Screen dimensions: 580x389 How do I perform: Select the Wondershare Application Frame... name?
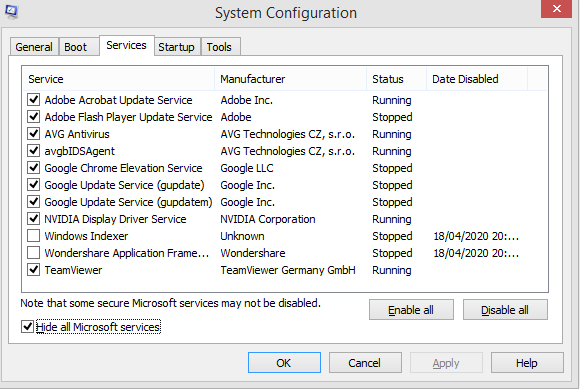[x=127, y=253]
